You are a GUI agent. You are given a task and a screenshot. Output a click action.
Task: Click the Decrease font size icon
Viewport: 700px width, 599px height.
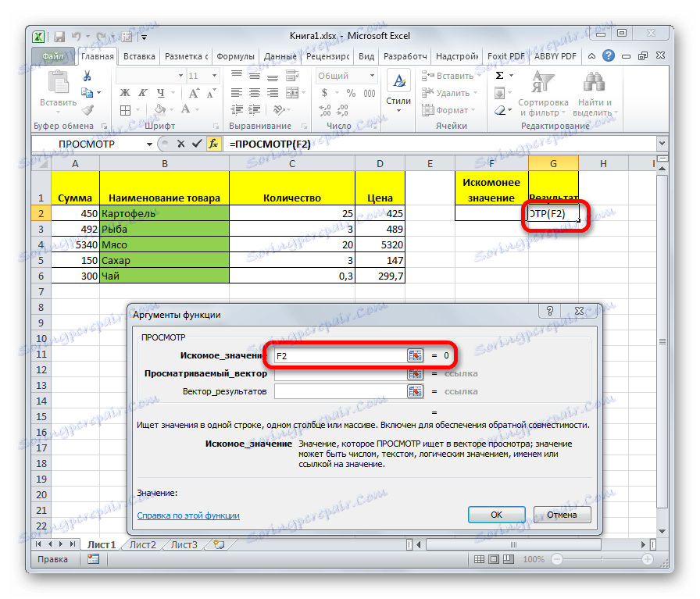pyautogui.click(x=211, y=93)
